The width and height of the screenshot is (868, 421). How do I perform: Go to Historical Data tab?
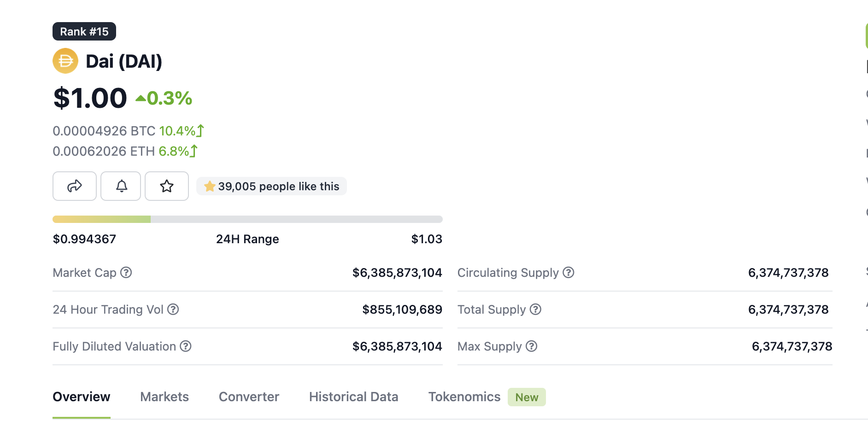coord(354,397)
